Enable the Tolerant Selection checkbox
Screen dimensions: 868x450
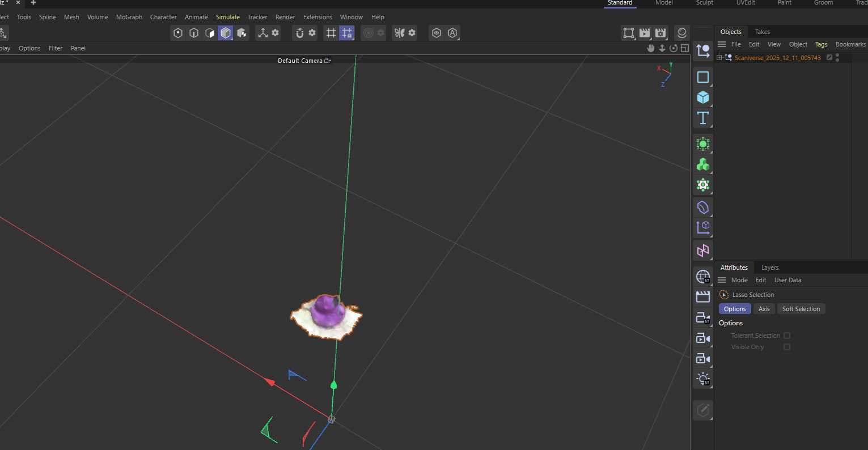pos(787,335)
